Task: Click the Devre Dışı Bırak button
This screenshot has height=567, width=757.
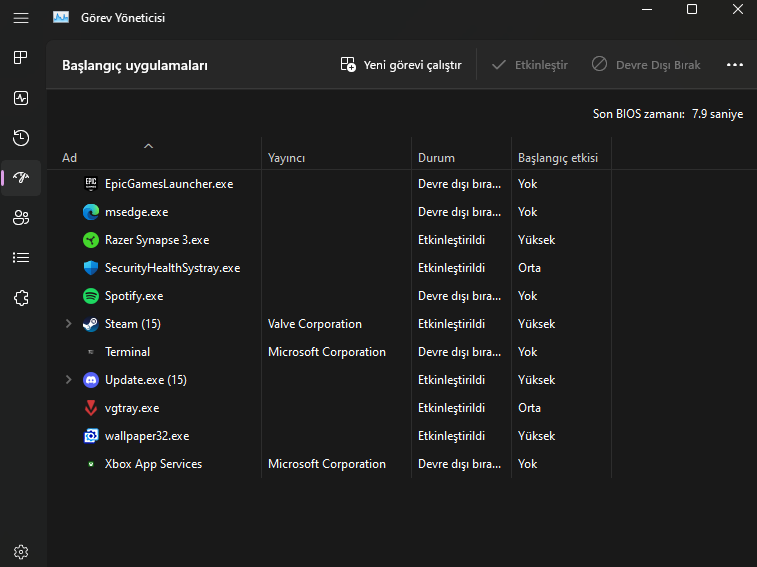Action: coord(646,65)
